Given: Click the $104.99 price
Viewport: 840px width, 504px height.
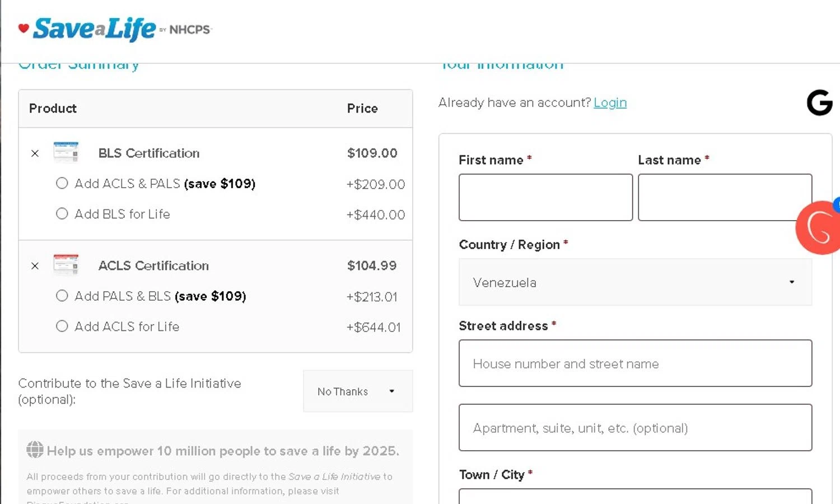Looking at the screenshot, I should [372, 266].
